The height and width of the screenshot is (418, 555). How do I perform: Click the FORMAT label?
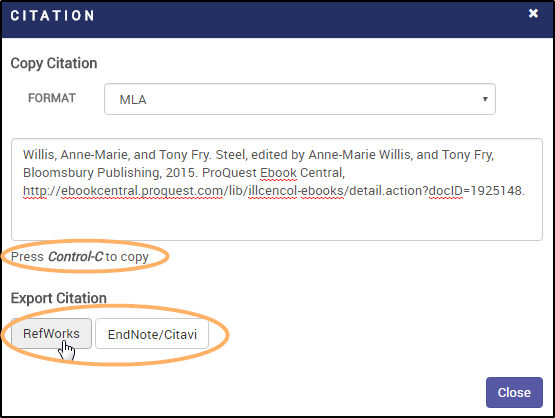(x=52, y=98)
